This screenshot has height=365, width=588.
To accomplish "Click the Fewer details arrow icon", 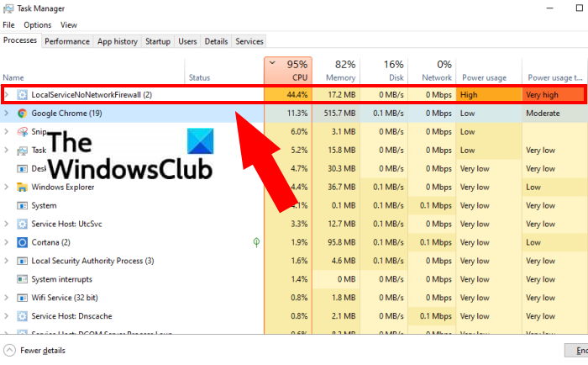I will pyautogui.click(x=9, y=351).
